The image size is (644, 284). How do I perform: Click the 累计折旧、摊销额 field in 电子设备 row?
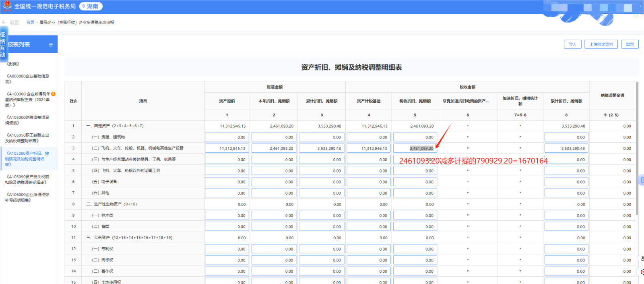coord(322,182)
